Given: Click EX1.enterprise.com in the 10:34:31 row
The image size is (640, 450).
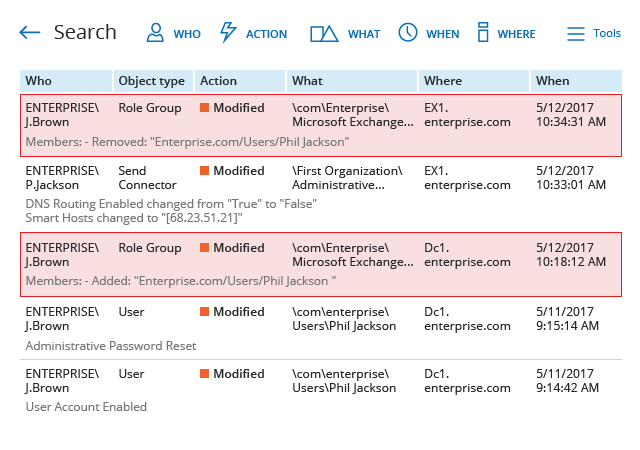Looking at the screenshot, I should click(x=467, y=115).
